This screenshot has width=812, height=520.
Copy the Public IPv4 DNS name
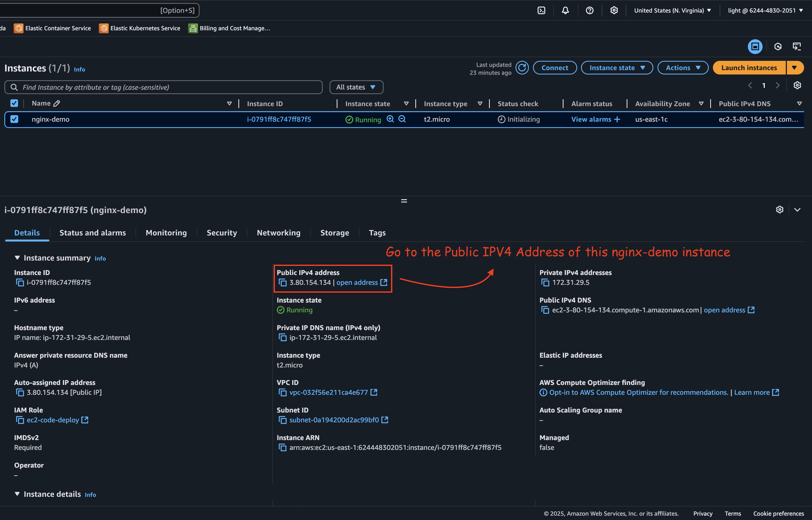click(545, 310)
